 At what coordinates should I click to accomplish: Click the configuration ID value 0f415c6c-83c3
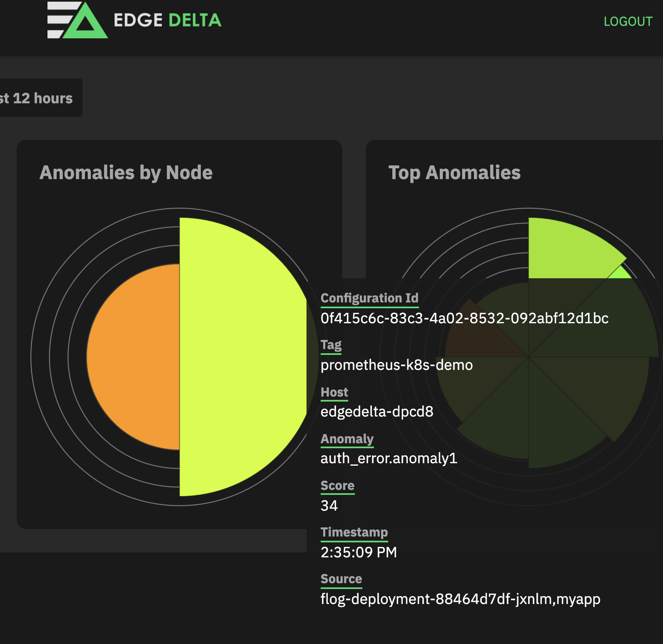(x=464, y=318)
